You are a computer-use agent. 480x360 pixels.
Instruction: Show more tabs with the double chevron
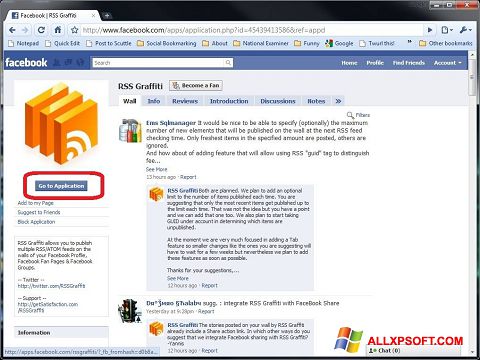click(x=338, y=101)
